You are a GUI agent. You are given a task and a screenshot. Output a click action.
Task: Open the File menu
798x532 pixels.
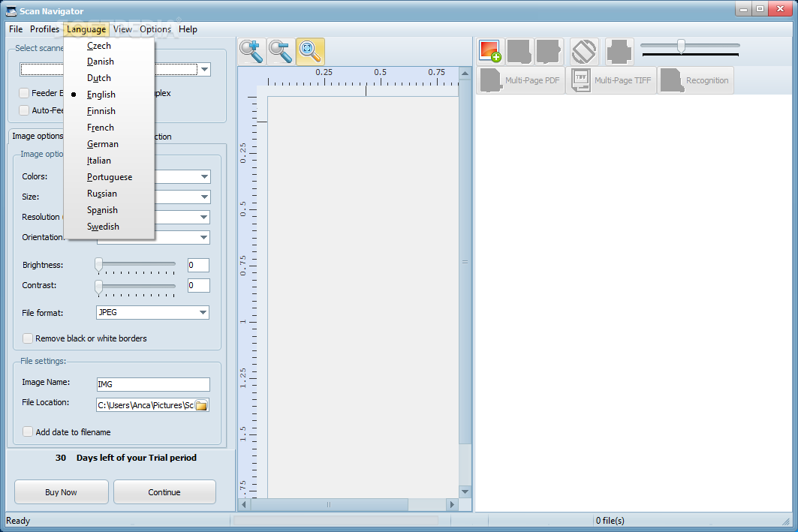[x=16, y=29]
